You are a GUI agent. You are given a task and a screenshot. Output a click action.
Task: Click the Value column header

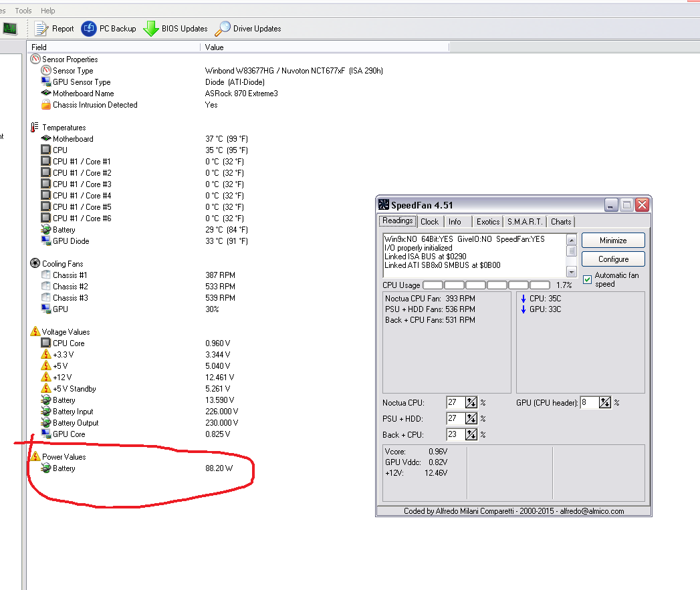pyautogui.click(x=324, y=47)
